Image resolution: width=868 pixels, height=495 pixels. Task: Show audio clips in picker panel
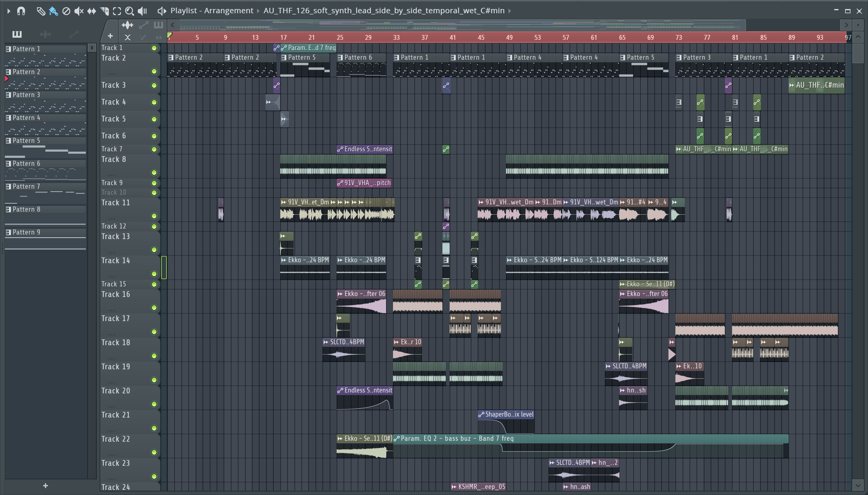coord(45,34)
